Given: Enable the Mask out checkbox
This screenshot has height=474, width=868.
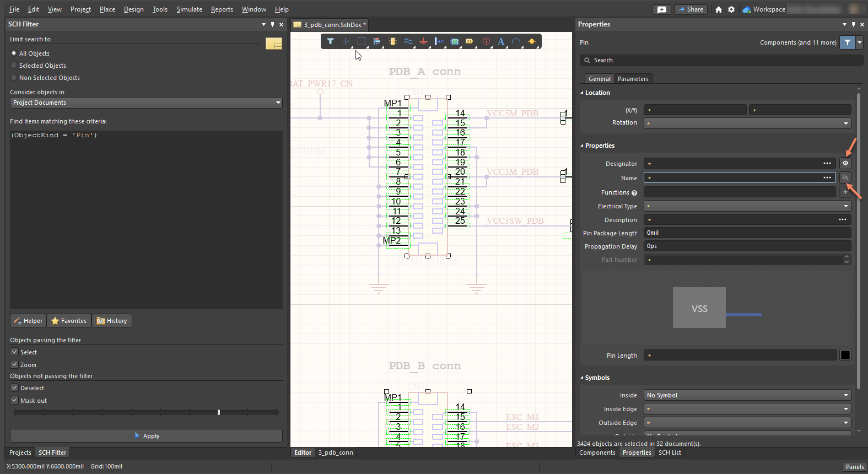Looking at the screenshot, I should (15, 401).
